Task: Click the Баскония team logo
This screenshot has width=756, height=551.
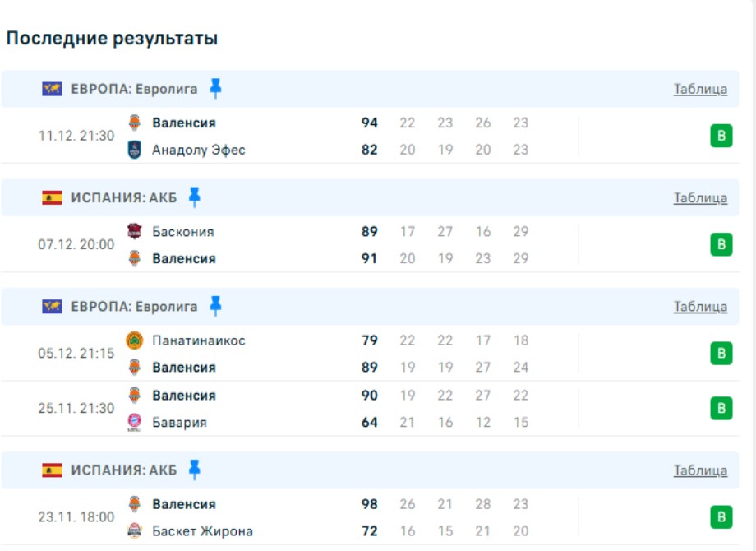Action: click(135, 232)
